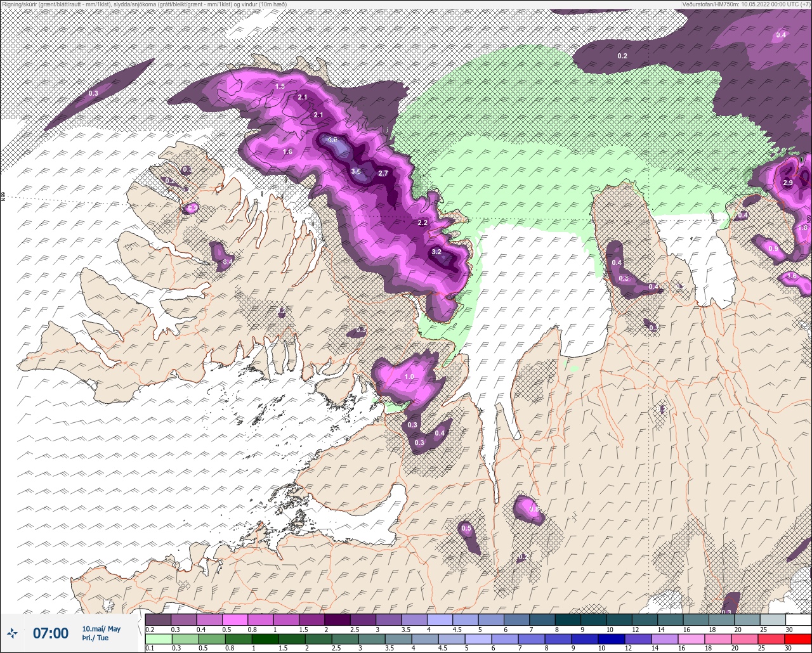The image size is (812, 653).
Task: Pick the light periwinkle 4 swatch in upper legend
Action: (x=440, y=619)
